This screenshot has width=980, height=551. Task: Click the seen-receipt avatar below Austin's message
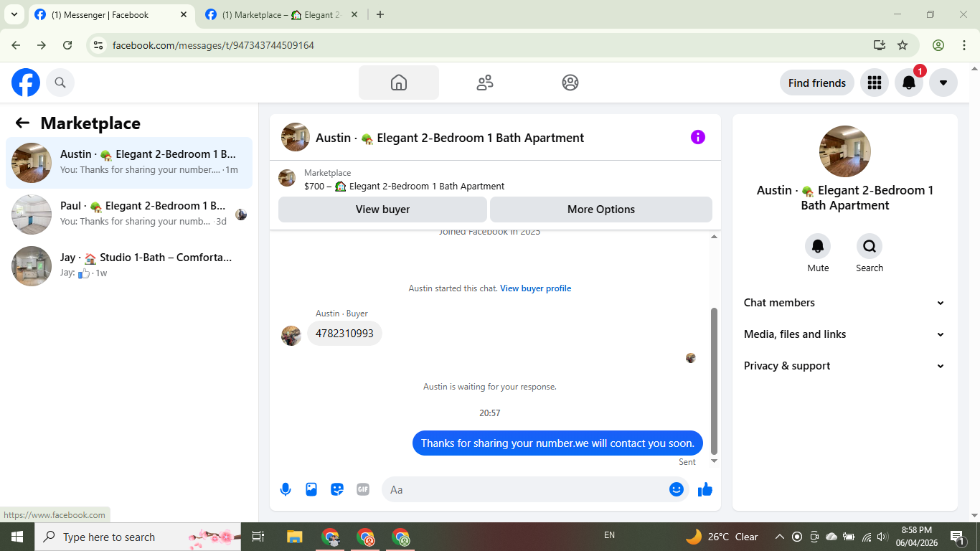tap(691, 358)
